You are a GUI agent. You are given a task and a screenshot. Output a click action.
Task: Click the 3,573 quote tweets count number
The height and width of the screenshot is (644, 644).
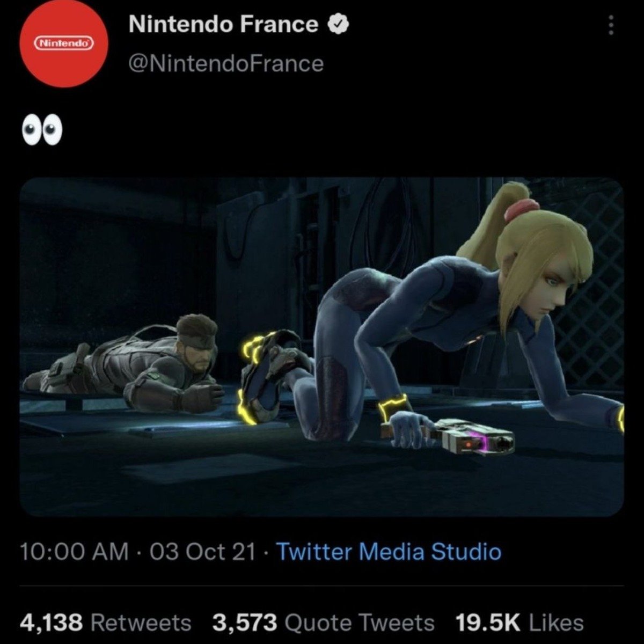tap(245, 623)
